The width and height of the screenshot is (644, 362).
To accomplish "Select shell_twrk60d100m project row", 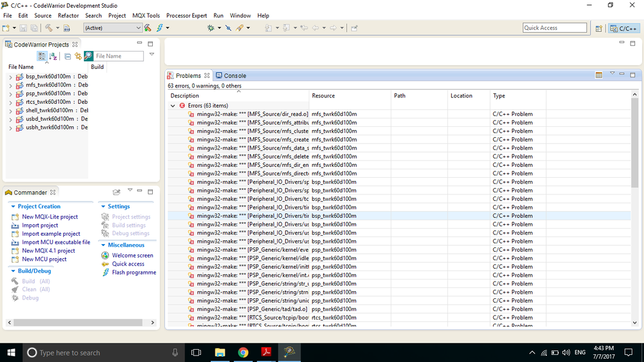I will coord(52,110).
